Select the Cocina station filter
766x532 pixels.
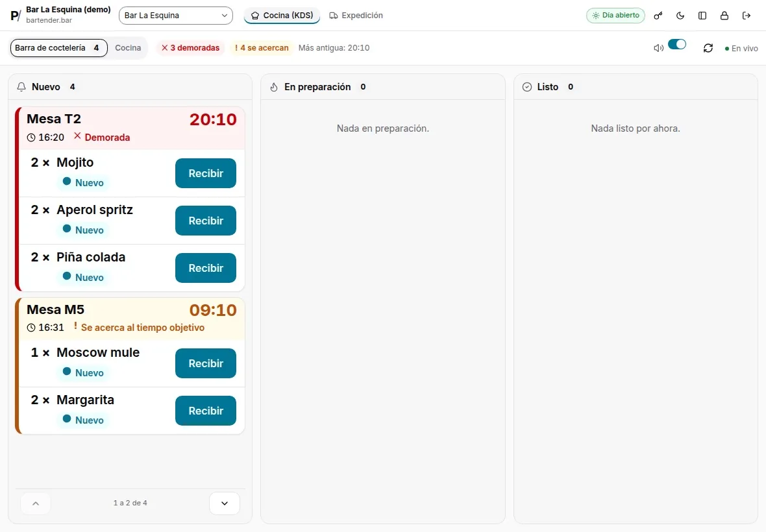(128, 48)
